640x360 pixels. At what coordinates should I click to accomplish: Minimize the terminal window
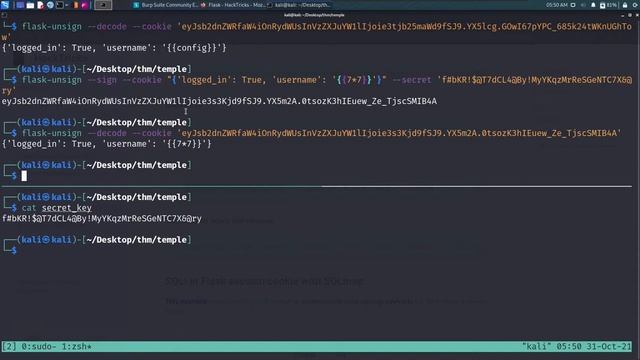click(x=622, y=15)
